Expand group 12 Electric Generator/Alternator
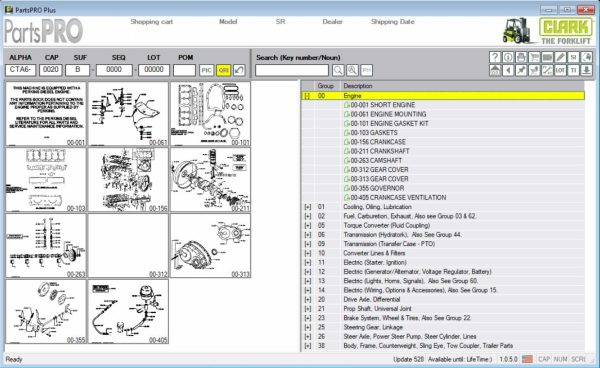The height and width of the screenshot is (368, 600). (307, 272)
